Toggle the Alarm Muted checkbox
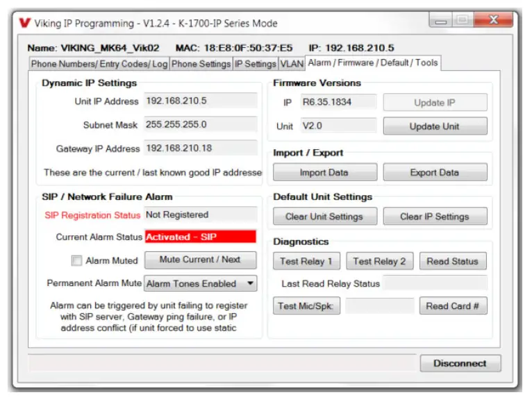The height and width of the screenshot is (404, 532). pyautogui.click(x=76, y=260)
